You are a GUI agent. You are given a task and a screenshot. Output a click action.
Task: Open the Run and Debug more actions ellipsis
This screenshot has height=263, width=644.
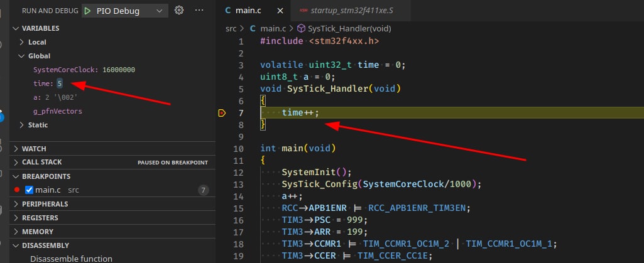(199, 11)
